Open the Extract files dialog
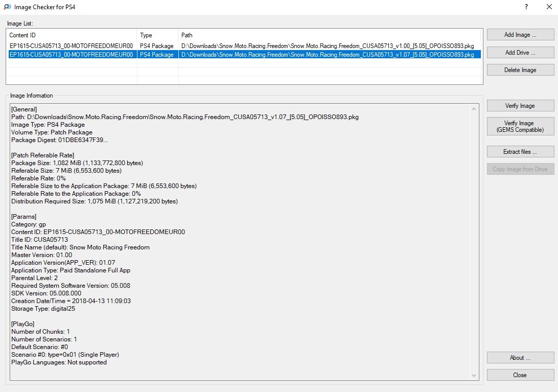This screenshot has width=558, height=392. pyautogui.click(x=520, y=152)
